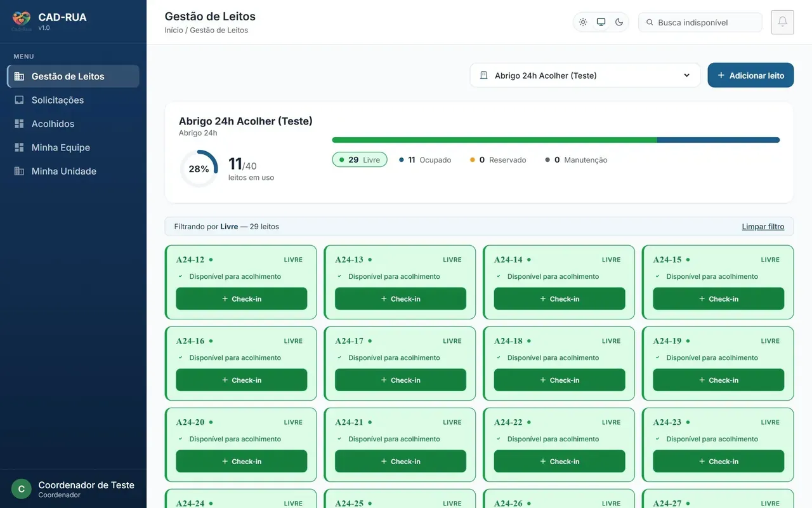812x508 pixels.
Task: Filter by 0 Manutenção status
Action: coord(576,160)
